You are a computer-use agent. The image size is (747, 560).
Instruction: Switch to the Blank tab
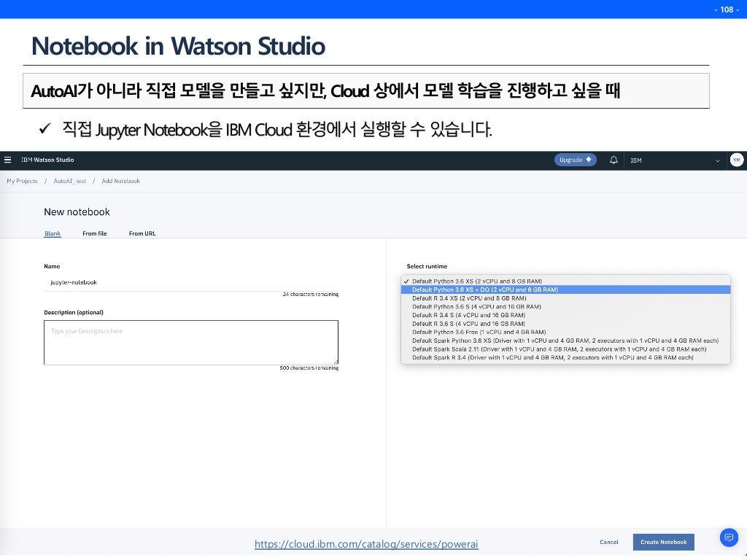(x=52, y=233)
